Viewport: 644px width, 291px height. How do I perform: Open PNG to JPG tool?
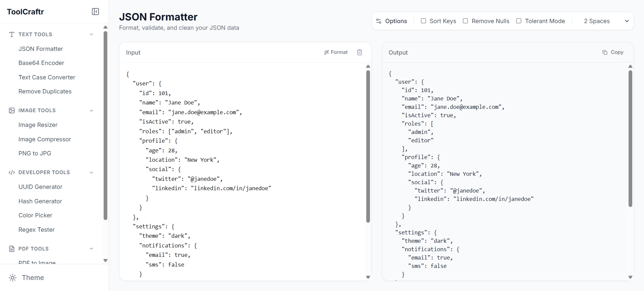[x=35, y=153]
